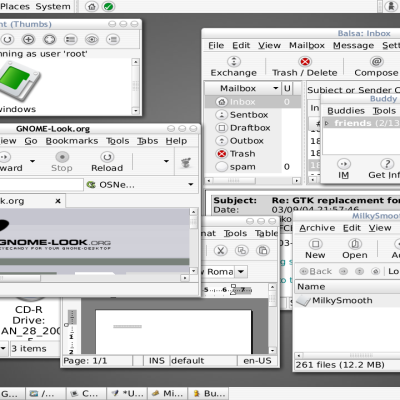Click the green checkmark icon in top panel
This screenshot has height=400, width=400.
(108, 6)
